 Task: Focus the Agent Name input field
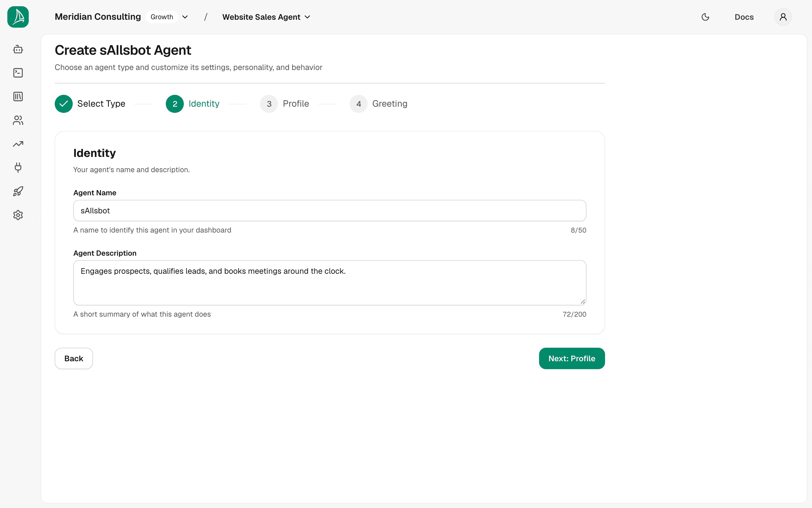click(330, 211)
